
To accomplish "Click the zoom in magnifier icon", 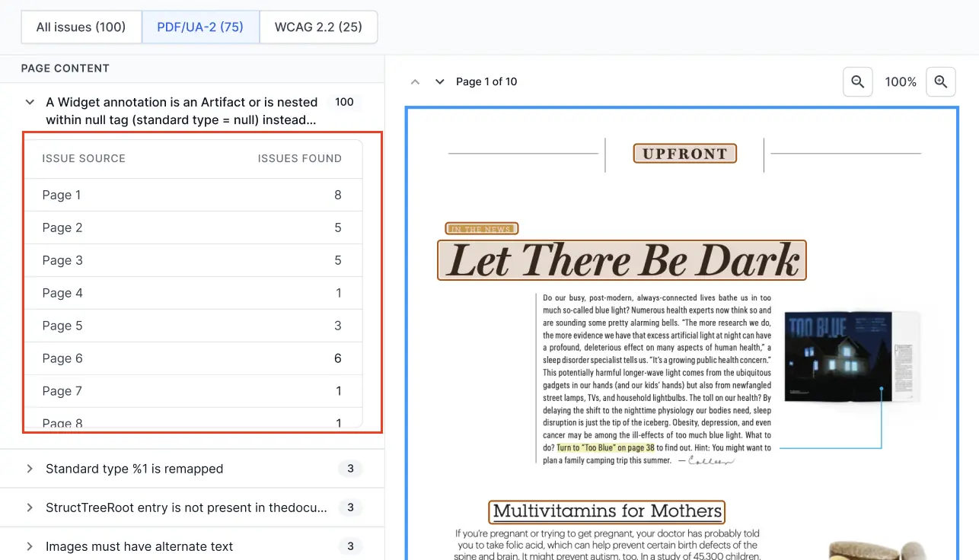I will coord(940,81).
